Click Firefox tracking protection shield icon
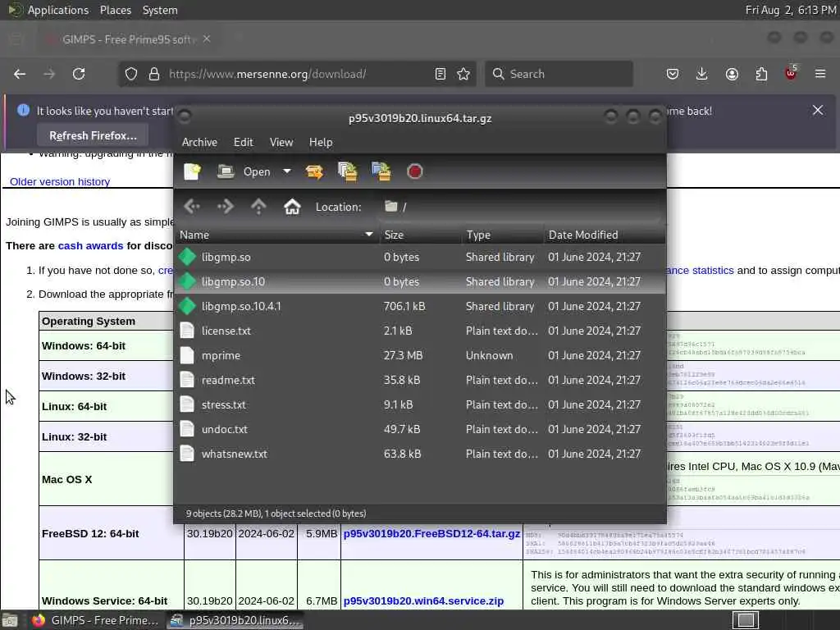Image resolution: width=840 pixels, height=630 pixels. [x=131, y=74]
